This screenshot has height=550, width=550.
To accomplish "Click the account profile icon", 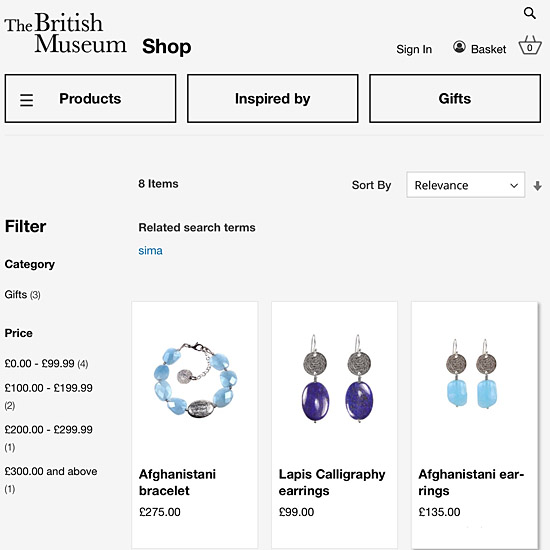I will click(x=459, y=47).
